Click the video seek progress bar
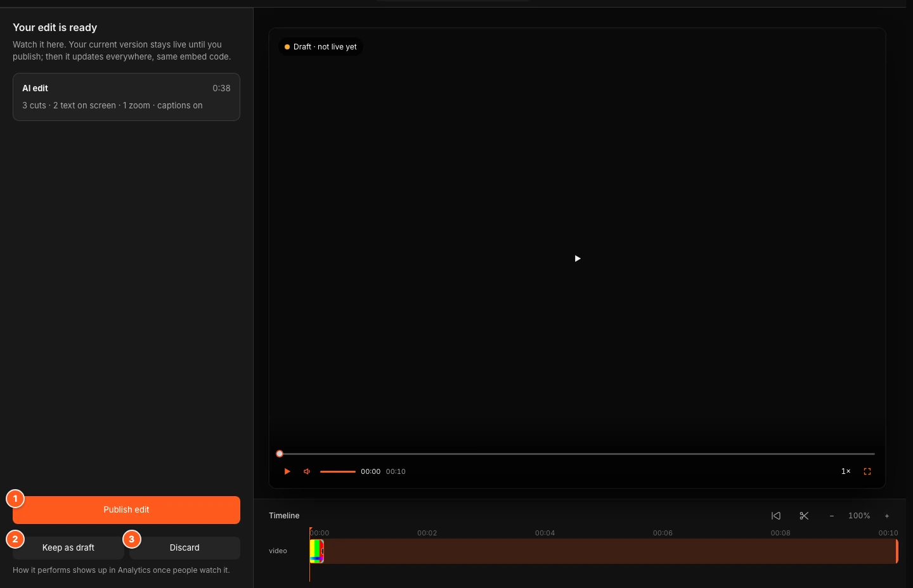 [577, 454]
